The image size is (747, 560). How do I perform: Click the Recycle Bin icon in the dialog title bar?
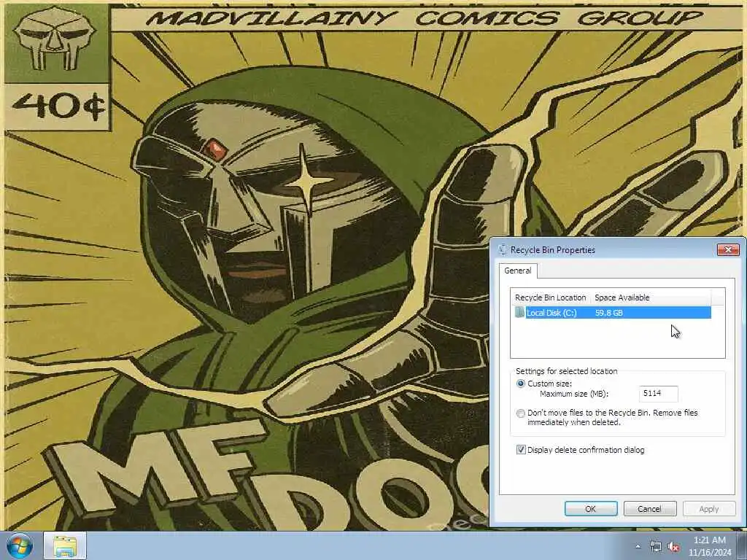(502, 249)
